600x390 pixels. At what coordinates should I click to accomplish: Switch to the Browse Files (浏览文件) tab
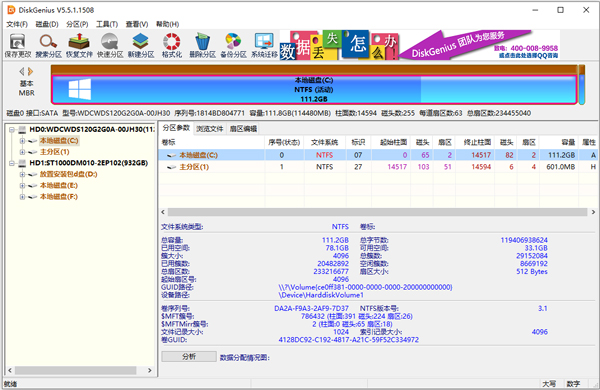click(210, 129)
